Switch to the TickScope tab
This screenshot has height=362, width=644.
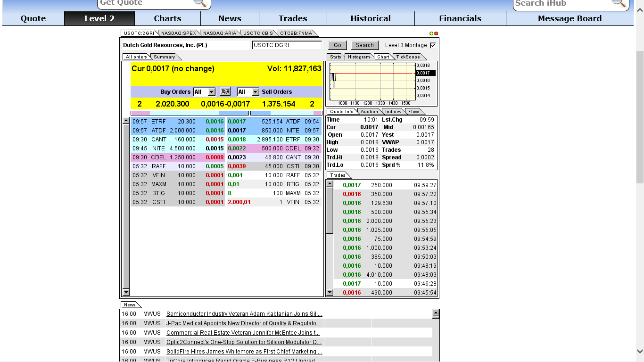(409, 57)
